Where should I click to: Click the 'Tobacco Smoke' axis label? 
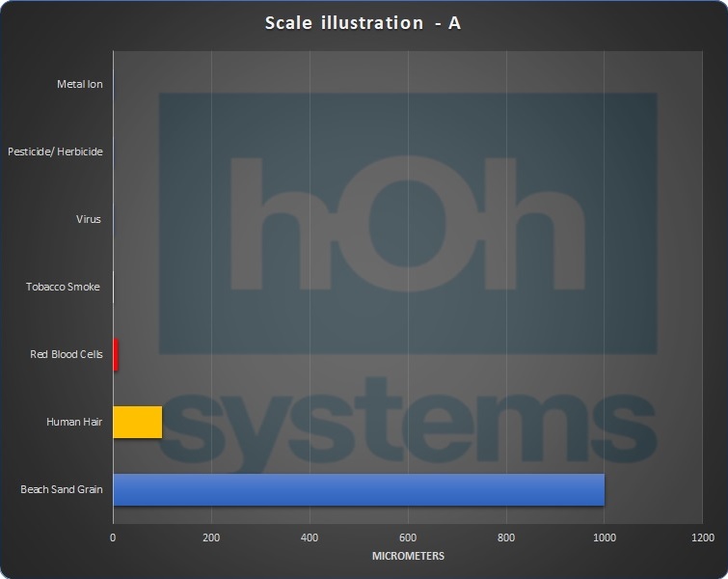point(63,287)
